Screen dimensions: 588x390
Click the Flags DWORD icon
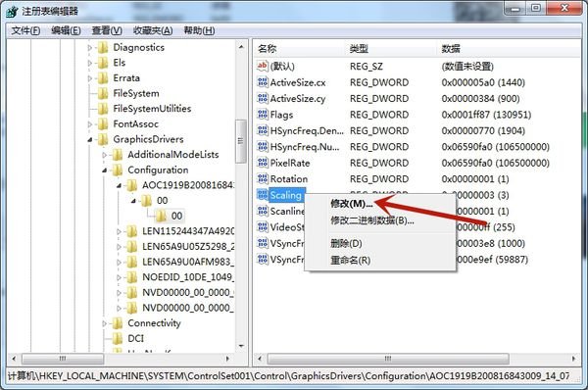pos(263,115)
